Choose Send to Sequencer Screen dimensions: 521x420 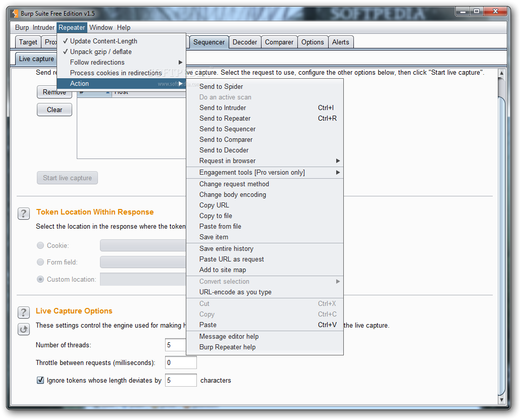click(x=265, y=129)
